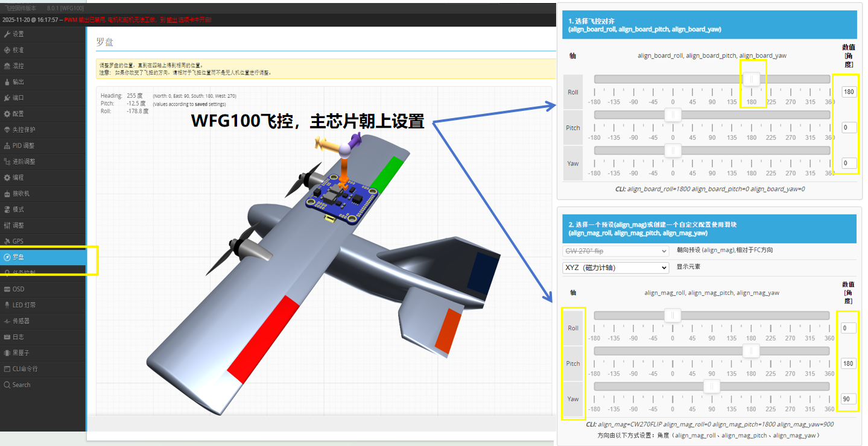Image resolution: width=868 pixels, height=446 pixels.
Task: Click the Search item in the sidebar
Action: (x=21, y=385)
